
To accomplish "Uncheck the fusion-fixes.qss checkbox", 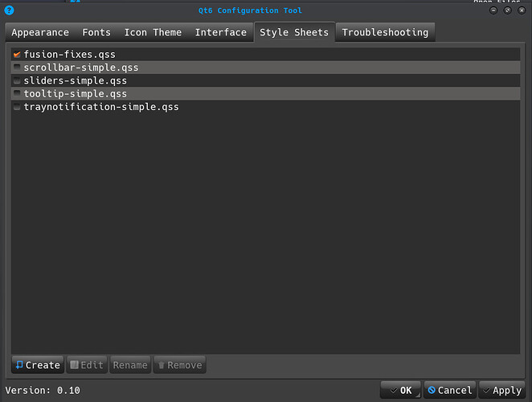I will pyautogui.click(x=17, y=55).
